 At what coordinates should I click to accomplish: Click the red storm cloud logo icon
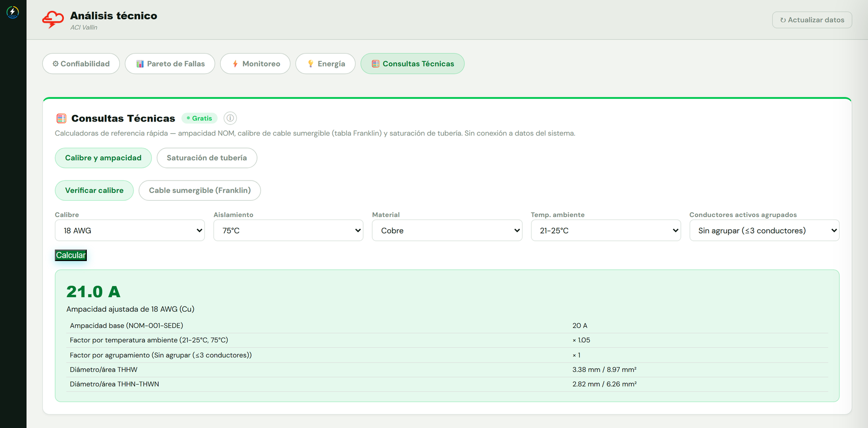click(x=53, y=20)
